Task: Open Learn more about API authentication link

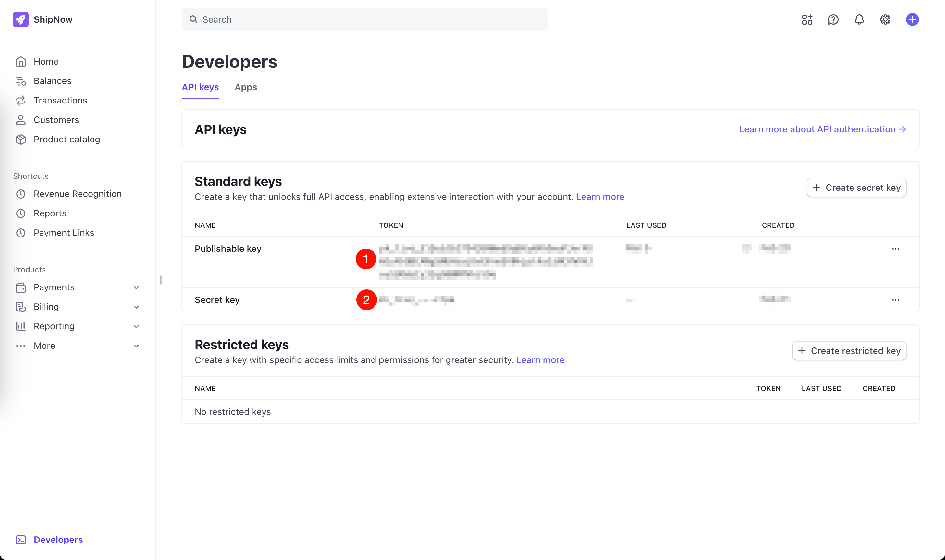Action: click(822, 129)
